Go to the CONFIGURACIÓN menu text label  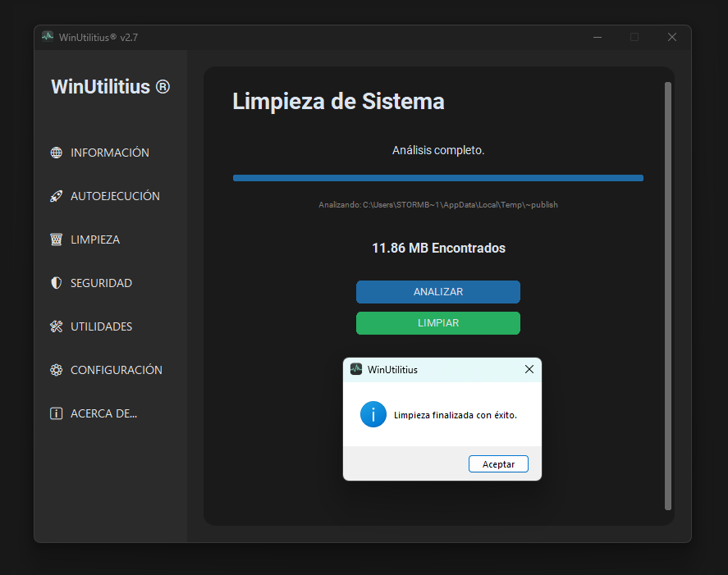click(117, 370)
